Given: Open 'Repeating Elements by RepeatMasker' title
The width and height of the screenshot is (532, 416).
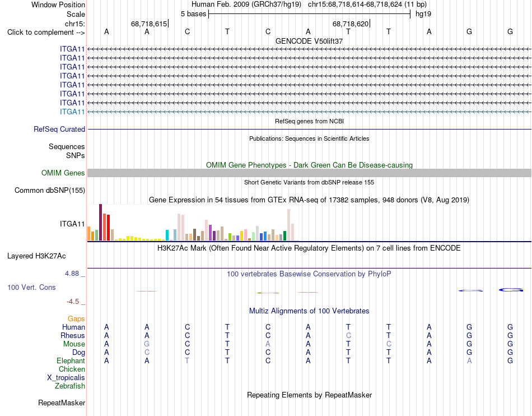Looking at the screenshot, I should pos(309,395).
